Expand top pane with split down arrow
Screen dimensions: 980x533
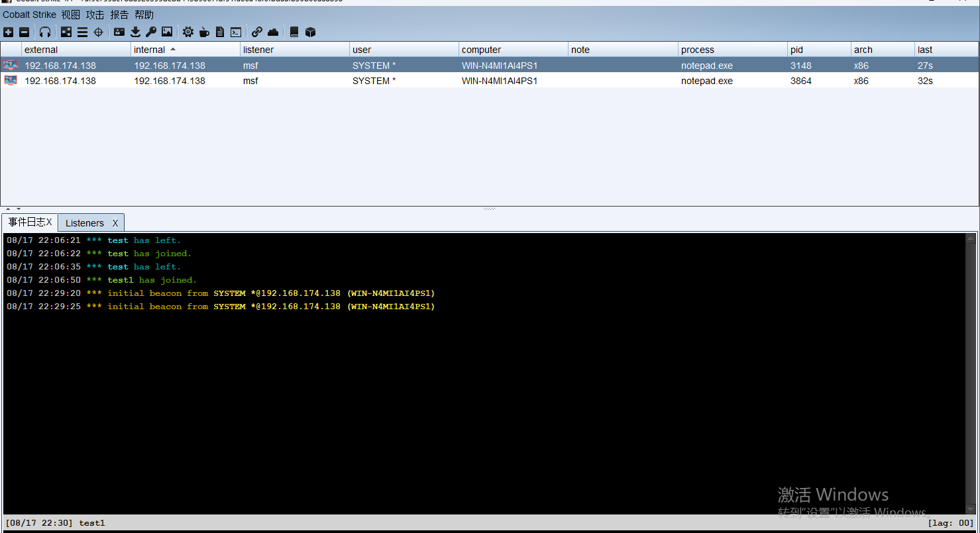pos(18,209)
